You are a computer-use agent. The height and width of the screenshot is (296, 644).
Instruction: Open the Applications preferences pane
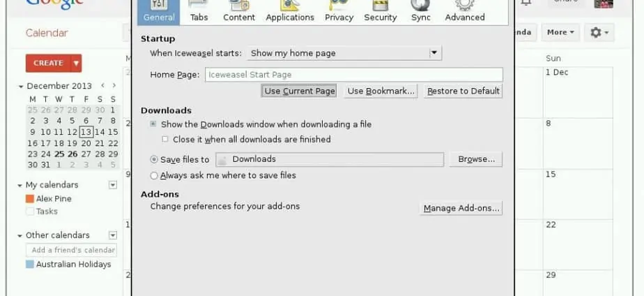[290, 12]
